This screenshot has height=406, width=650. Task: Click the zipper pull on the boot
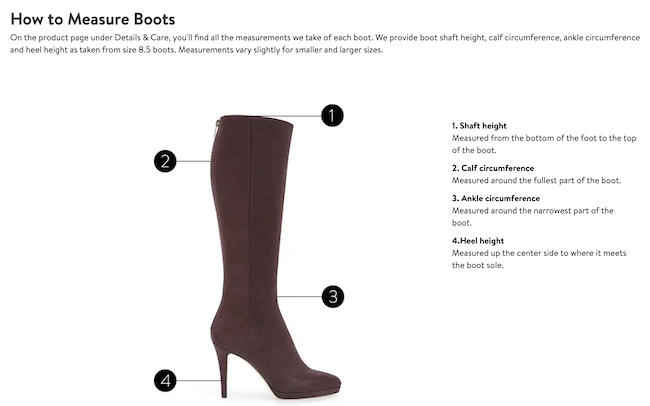tap(217, 129)
